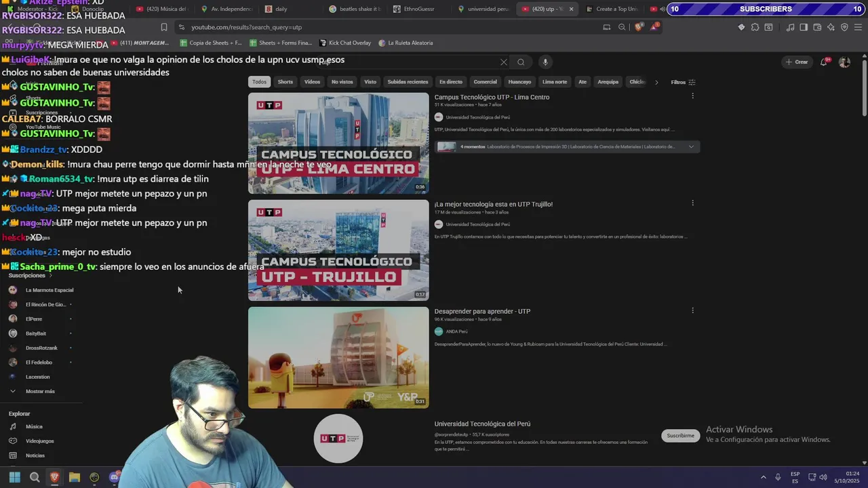
Task: Start voice search with the microphone icon
Action: point(545,62)
